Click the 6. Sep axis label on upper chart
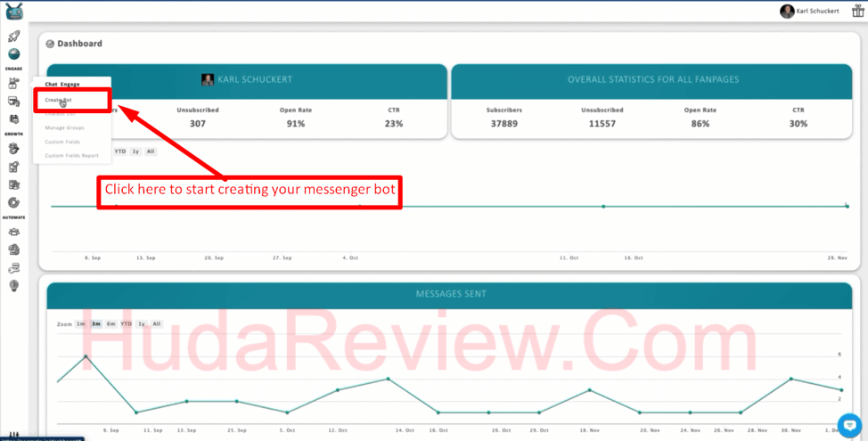868x441 pixels. click(93, 257)
